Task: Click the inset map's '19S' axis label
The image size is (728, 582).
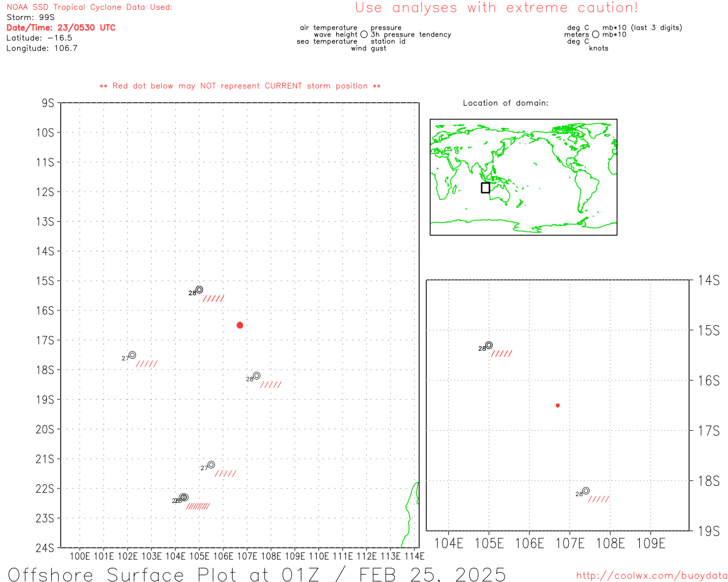Action: [x=709, y=531]
